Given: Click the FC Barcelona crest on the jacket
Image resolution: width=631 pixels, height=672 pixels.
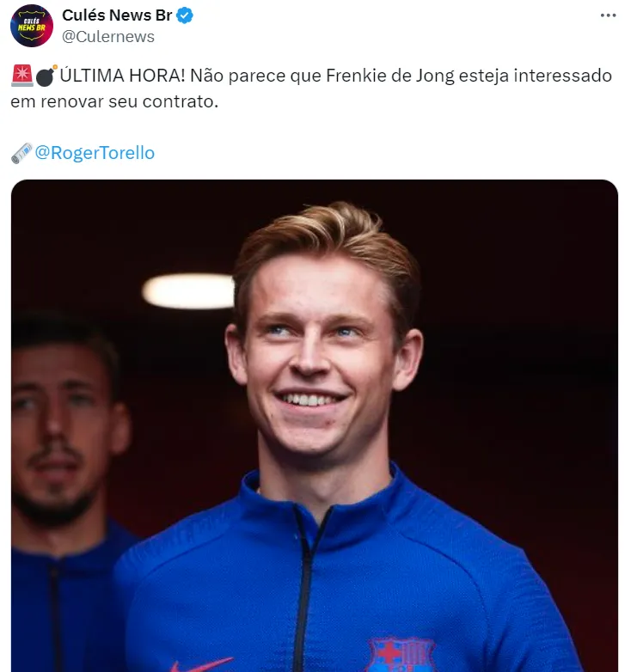Looking at the screenshot, I should point(401,655).
